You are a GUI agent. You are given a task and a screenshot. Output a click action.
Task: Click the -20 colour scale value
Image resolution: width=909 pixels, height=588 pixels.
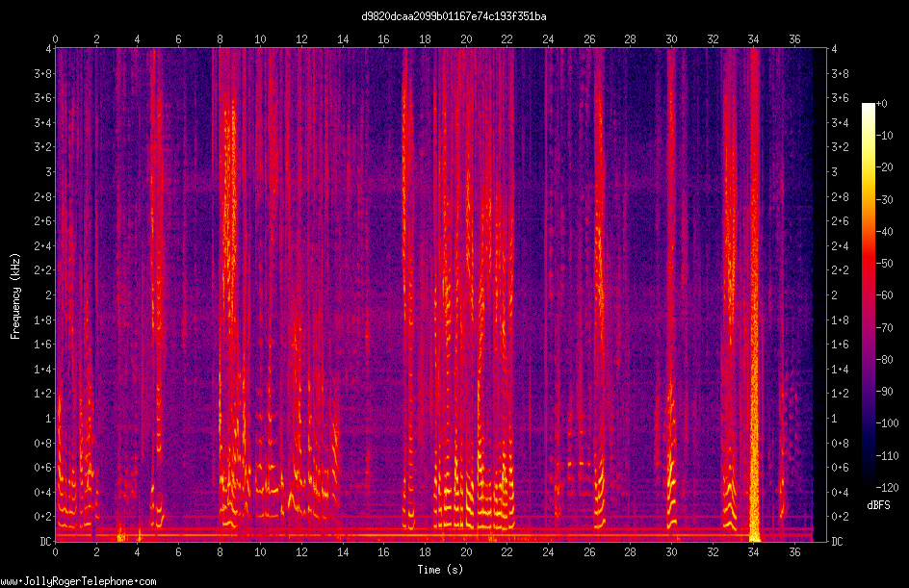(x=884, y=167)
